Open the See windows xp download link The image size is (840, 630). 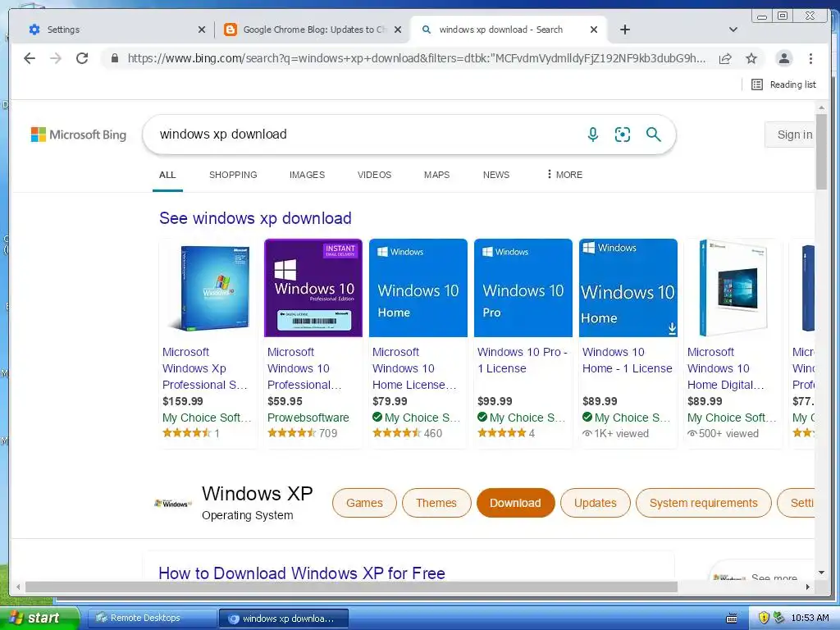point(256,218)
